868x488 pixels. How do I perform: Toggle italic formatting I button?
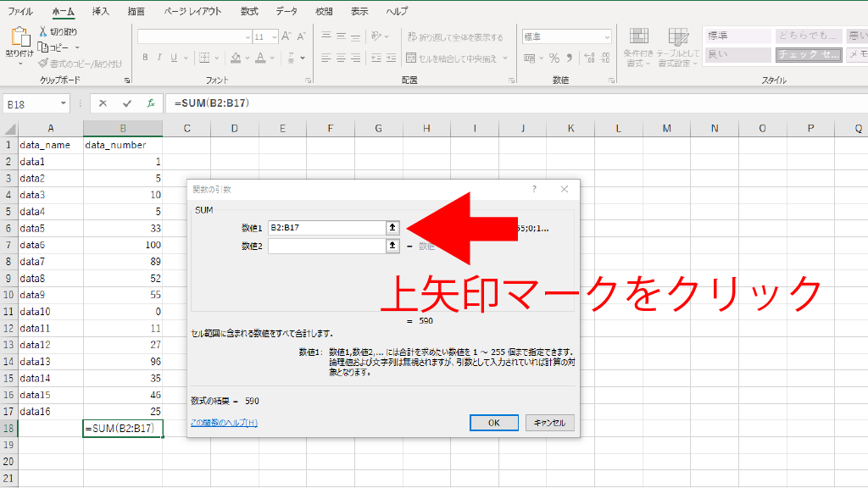coord(160,58)
